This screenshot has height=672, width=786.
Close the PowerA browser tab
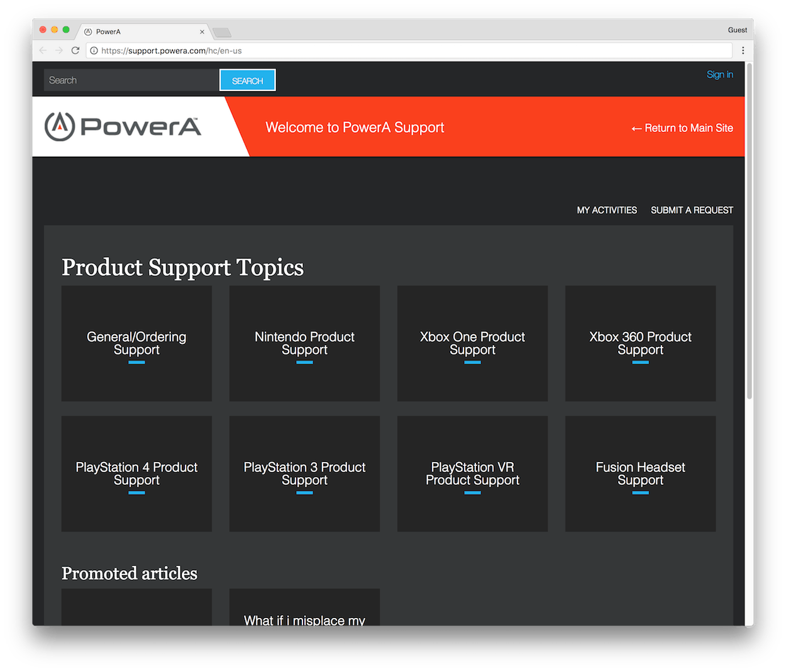click(202, 31)
